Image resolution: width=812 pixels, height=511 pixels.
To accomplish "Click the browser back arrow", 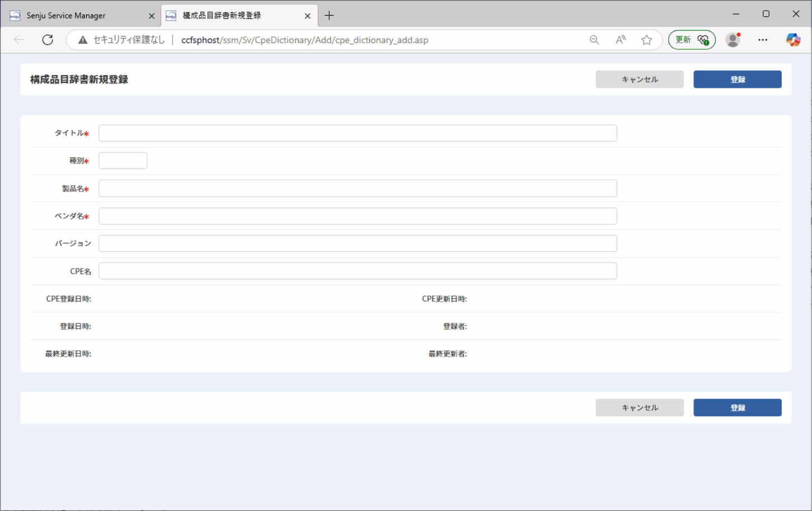I will [19, 40].
